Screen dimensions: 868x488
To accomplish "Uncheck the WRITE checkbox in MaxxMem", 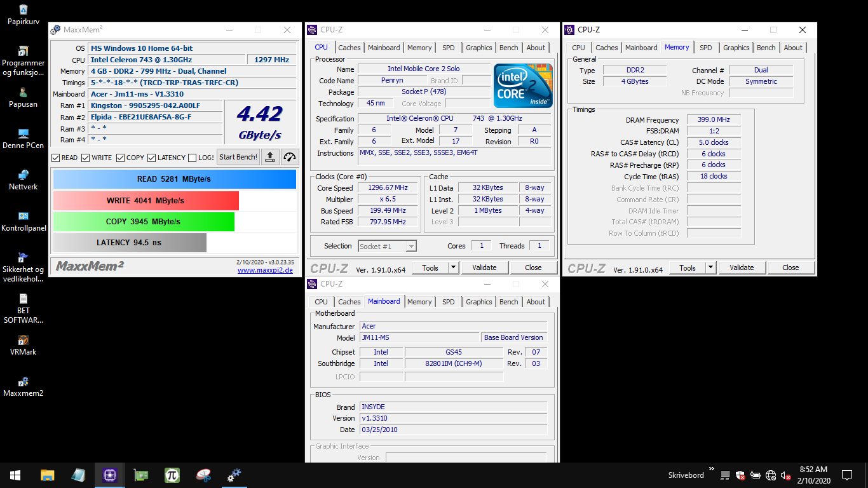I will (86, 158).
